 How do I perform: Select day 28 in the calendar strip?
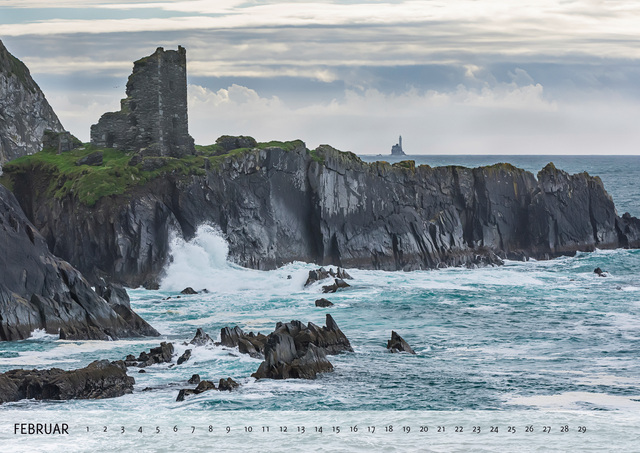564,429
